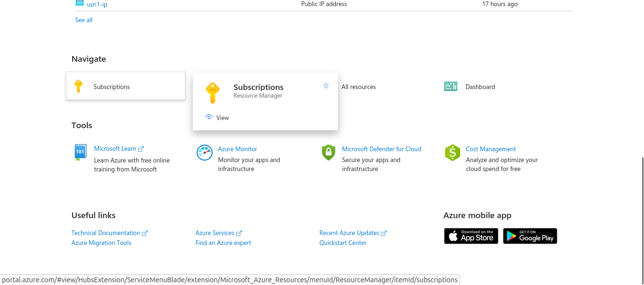
Task: Click the Azure Monitor gauge icon
Action: point(205,153)
